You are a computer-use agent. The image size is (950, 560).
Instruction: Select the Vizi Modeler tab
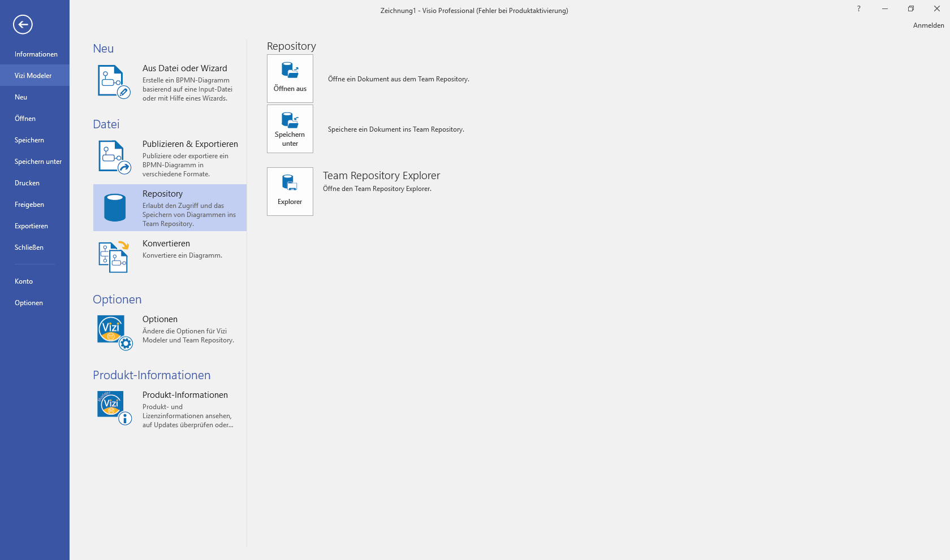35,76
